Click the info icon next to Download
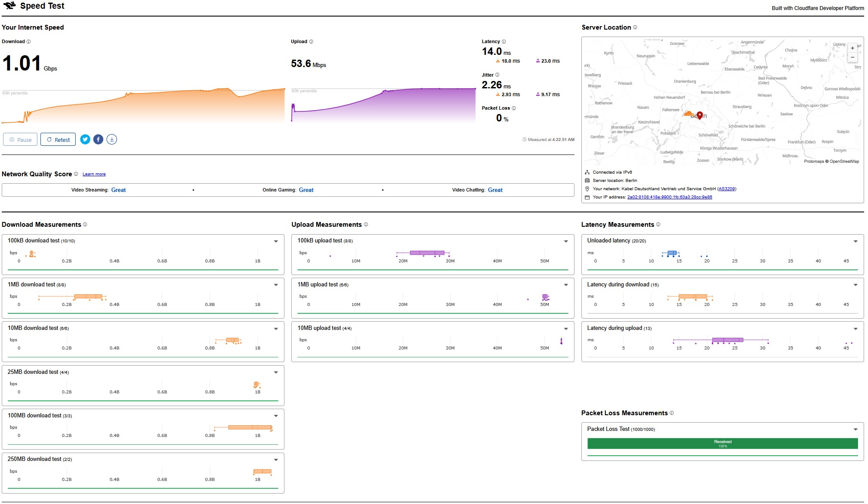The height and width of the screenshot is (504, 868). (29, 42)
